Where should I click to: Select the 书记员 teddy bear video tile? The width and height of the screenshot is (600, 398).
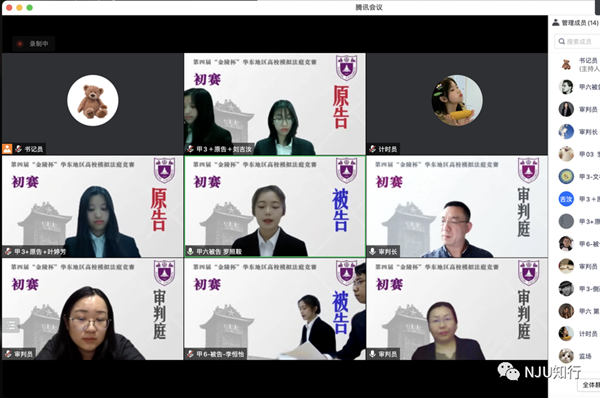(x=92, y=104)
